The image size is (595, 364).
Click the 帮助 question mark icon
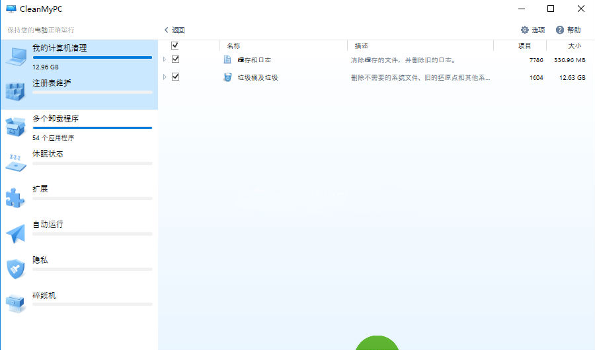[x=560, y=30]
